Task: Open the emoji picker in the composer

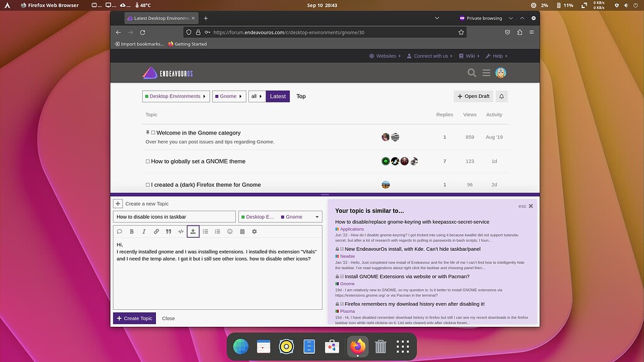Action: [230, 231]
